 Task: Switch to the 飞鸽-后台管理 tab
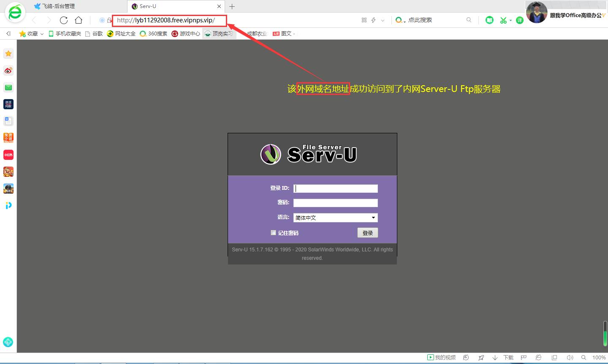58,6
